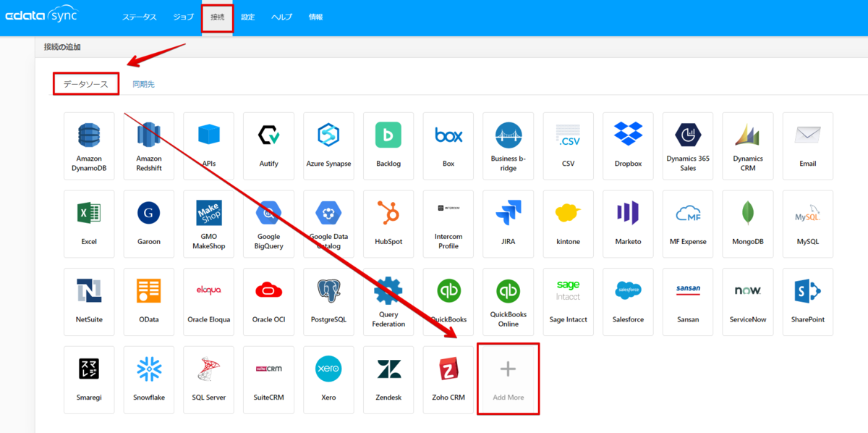Pick the Email data source
This screenshot has width=868, height=433.
[x=808, y=146]
